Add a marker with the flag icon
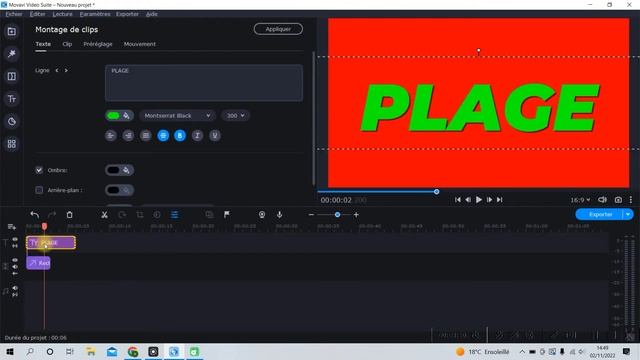This screenshot has height=360, width=640. coord(227,215)
